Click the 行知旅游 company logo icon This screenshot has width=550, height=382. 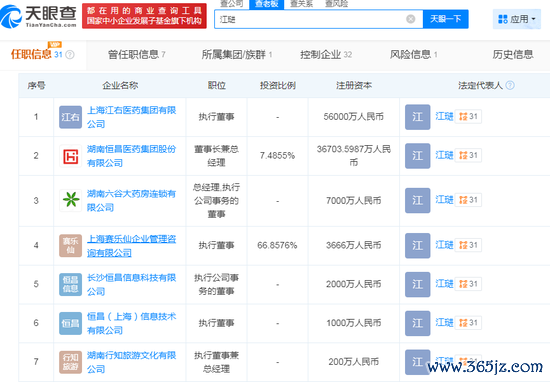71,362
